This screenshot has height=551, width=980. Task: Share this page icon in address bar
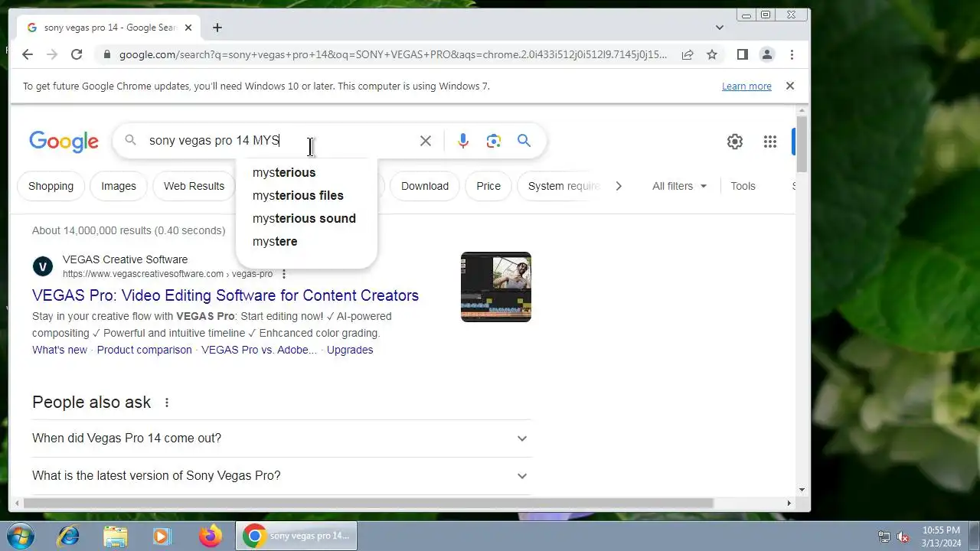[688, 54]
